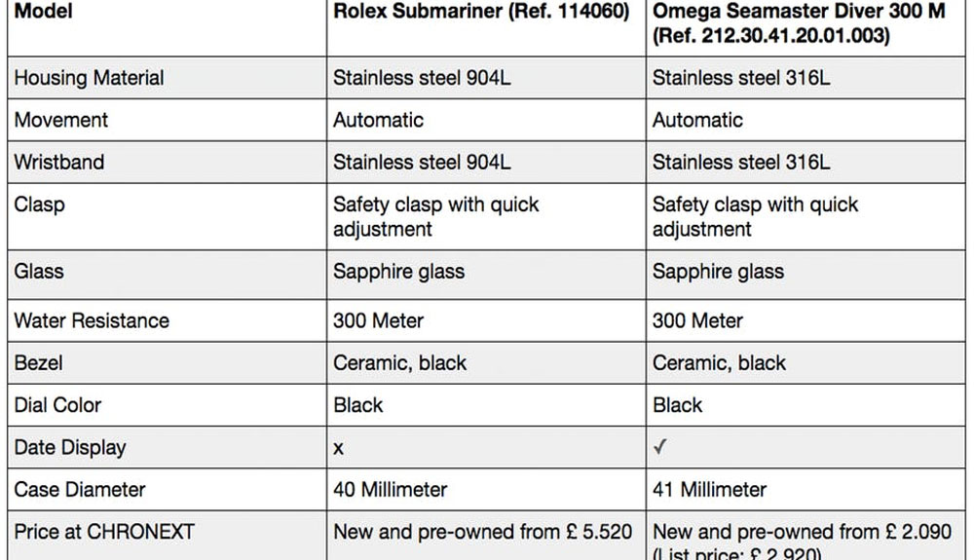Screen dimensions: 974x560
Task: Select the Wristband row label
Action: [x=58, y=162]
